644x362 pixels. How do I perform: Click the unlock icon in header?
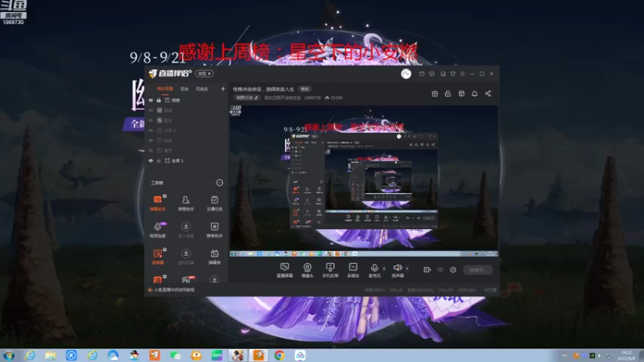(448, 93)
